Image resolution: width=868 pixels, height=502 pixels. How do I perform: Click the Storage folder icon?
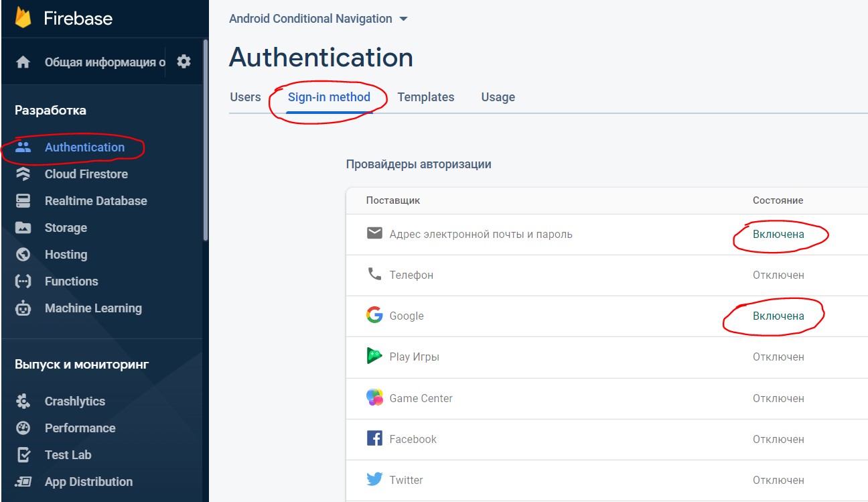click(x=23, y=227)
